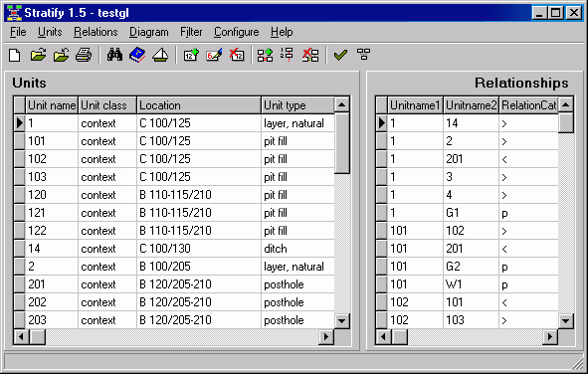Click the Unitname2 column header
This screenshot has width=588, height=374.
click(471, 105)
